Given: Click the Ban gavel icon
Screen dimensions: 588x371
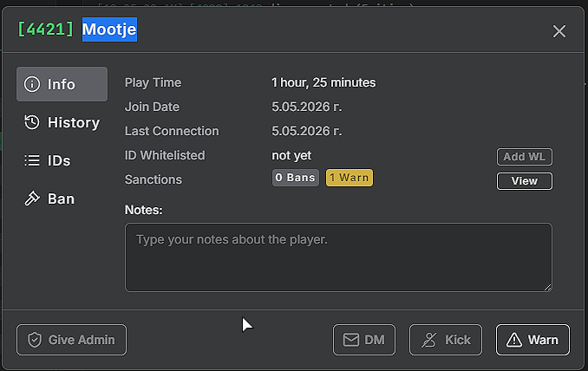Looking at the screenshot, I should (32, 199).
